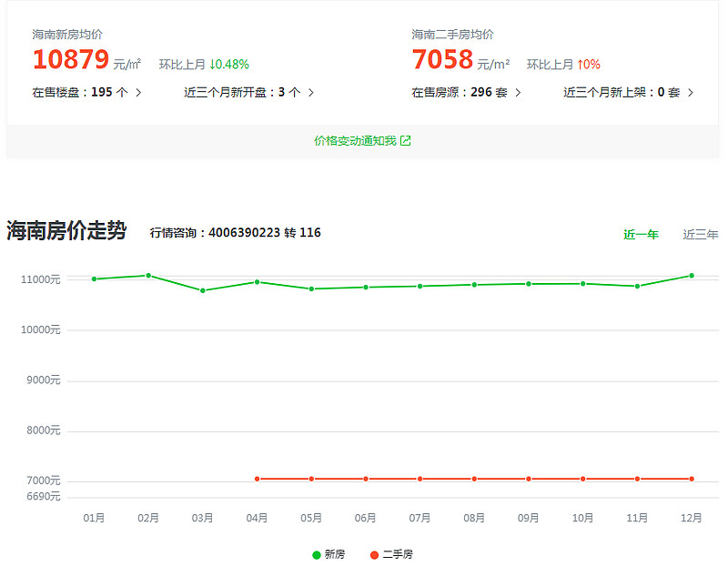Image resolution: width=728 pixels, height=587 pixels.
Task: Select red 08月 data point on 二手房 line
Action: coord(474,479)
